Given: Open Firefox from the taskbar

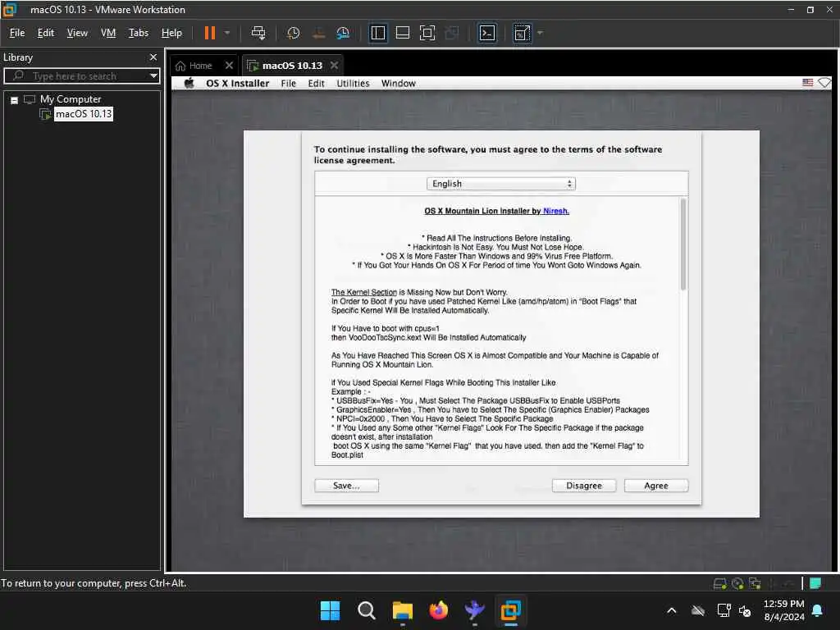Looking at the screenshot, I should (x=439, y=610).
